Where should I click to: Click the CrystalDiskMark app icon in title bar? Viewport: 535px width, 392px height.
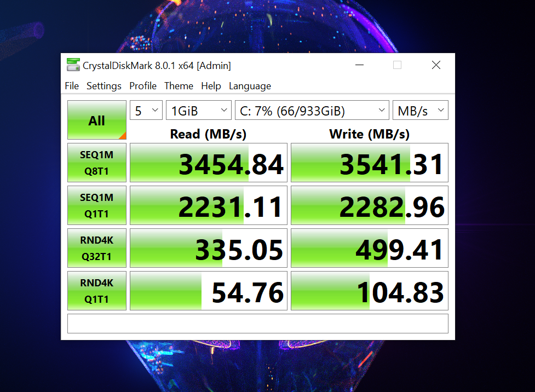click(73, 65)
